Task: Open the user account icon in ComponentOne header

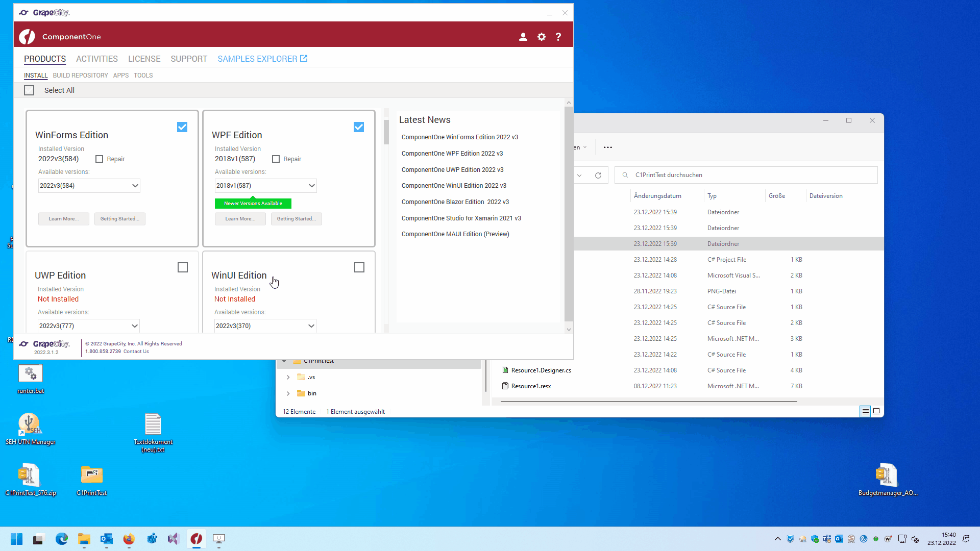Action: click(x=523, y=37)
